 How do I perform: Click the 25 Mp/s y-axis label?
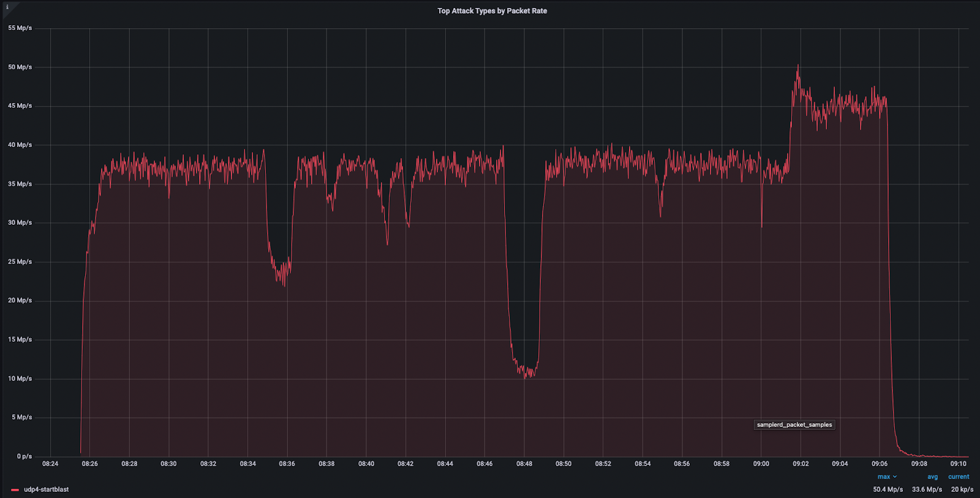[20, 262]
